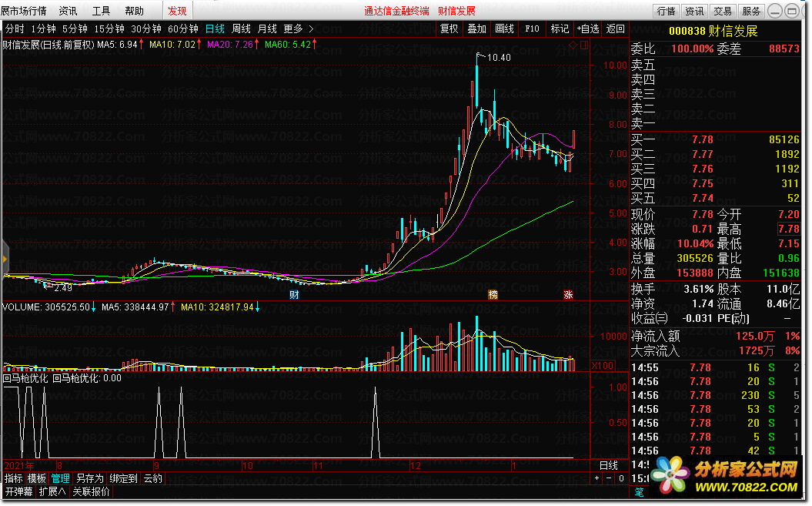812x506 pixels.
Task: Select the 笔 tick tab
Action: coord(640,491)
